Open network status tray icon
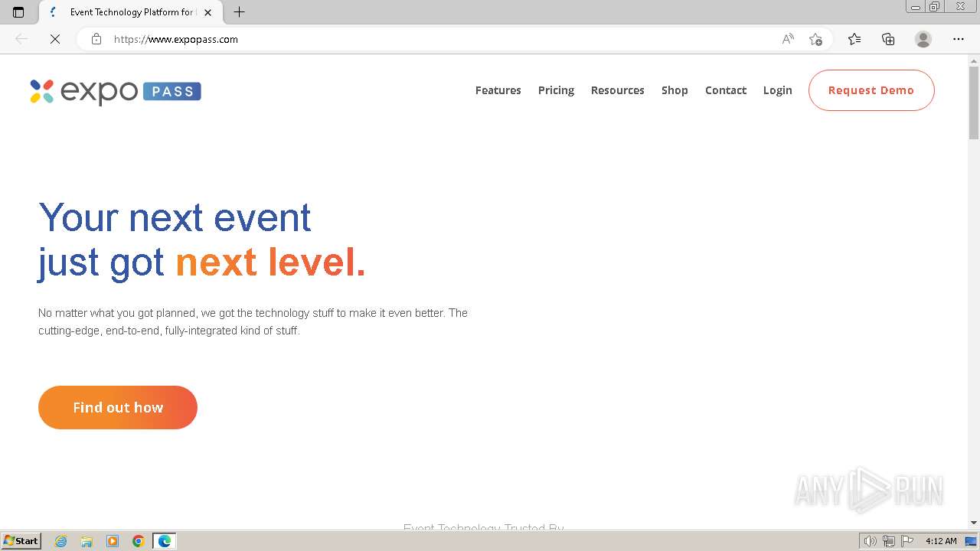Image resolution: width=980 pixels, height=551 pixels. tap(889, 541)
